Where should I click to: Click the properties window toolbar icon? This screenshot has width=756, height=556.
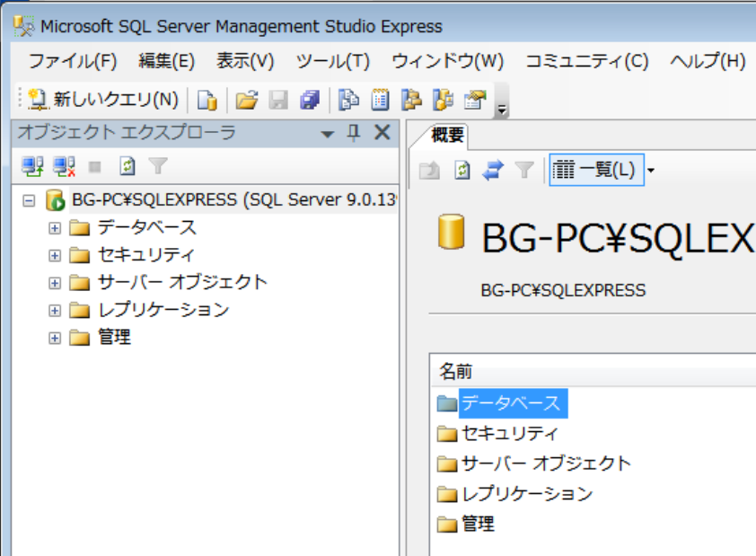(x=475, y=101)
